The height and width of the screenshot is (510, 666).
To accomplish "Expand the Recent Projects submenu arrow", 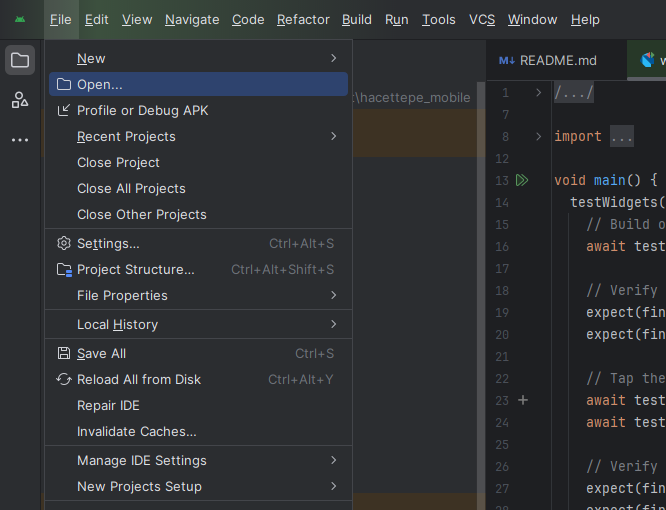I will [333, 136].
